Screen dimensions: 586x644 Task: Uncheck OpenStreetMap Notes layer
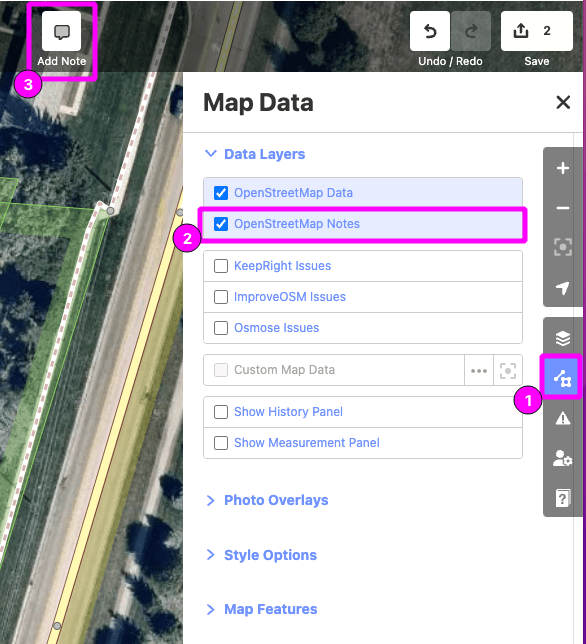click(x=221, y=224)
